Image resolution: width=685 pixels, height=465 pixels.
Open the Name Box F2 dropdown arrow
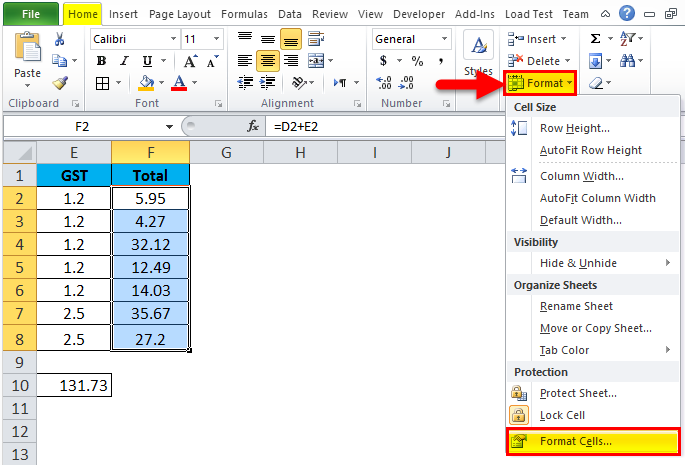click(x=169, y=127)
